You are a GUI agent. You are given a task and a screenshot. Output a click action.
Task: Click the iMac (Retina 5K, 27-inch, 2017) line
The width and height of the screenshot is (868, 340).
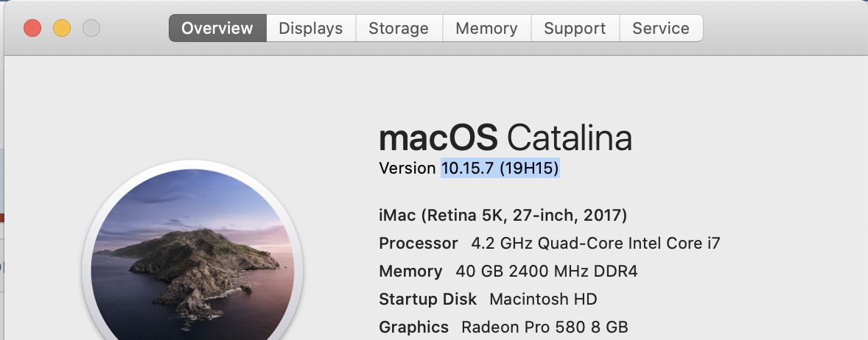[503, 216]
